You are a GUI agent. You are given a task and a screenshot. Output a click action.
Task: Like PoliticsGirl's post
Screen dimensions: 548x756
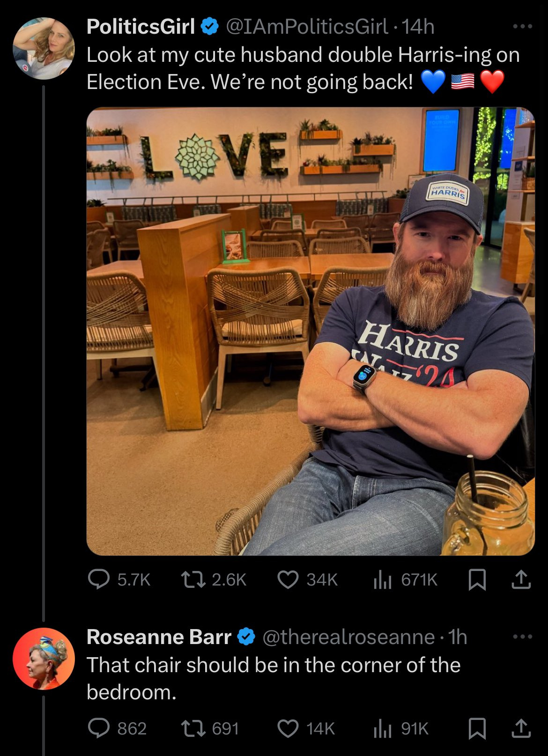click(x=288, y=580)
